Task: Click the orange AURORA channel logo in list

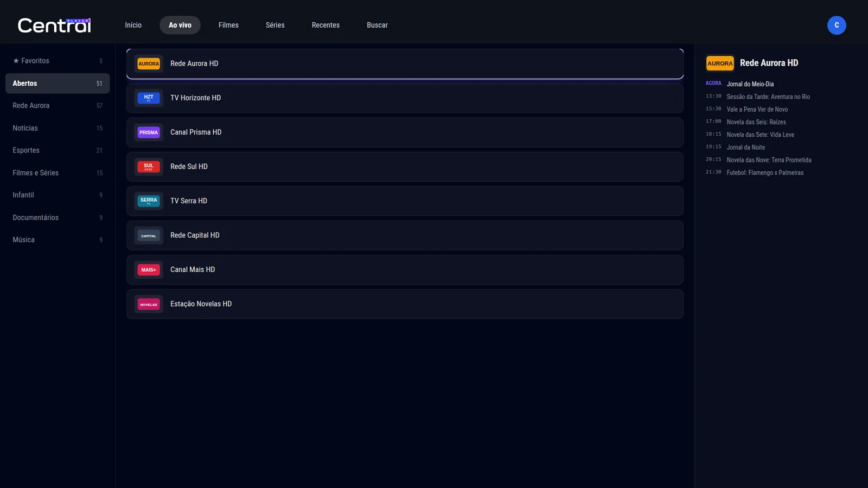Action: (x=149, y=63)
